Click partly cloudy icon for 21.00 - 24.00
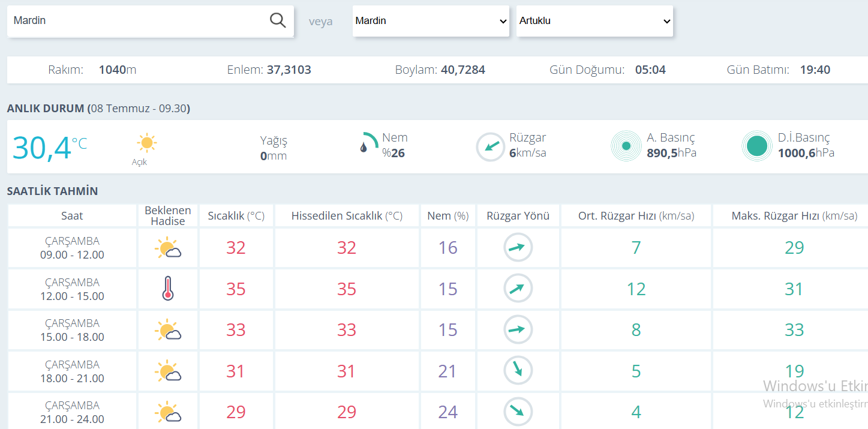The height and width of the screenshot is (429, 868). 168,412
